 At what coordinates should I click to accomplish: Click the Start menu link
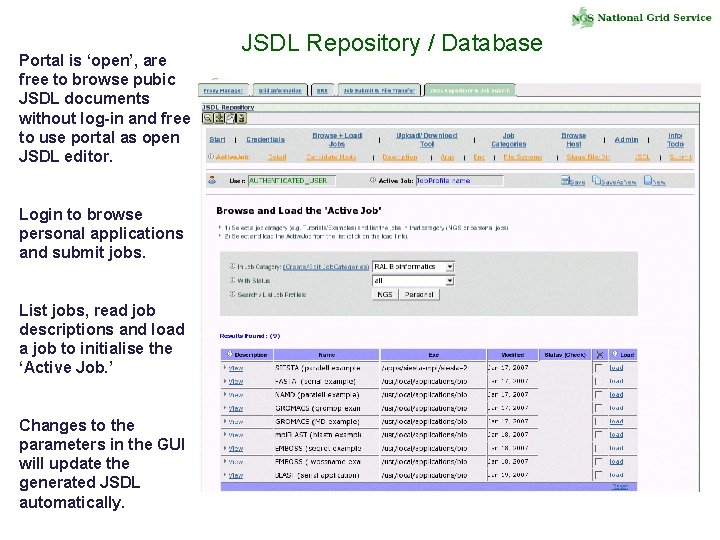[x=217, y=140]
